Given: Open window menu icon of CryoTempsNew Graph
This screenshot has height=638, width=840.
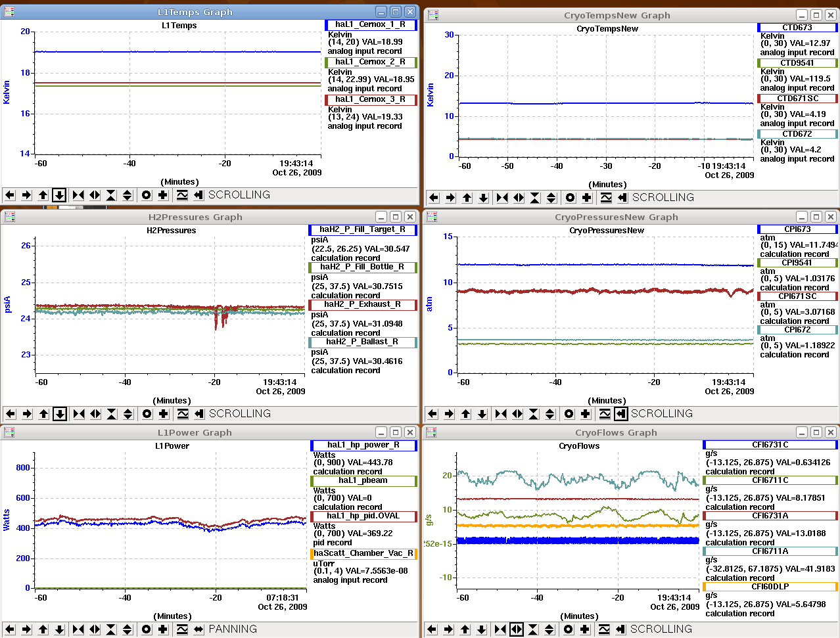Looking at the screenshot, I should [432, 14].
